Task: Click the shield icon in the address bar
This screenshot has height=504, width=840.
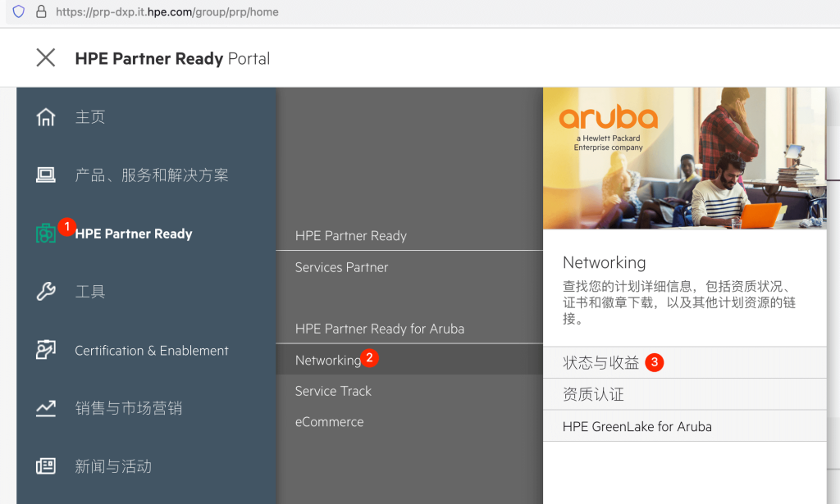Action: coord(19,11)
